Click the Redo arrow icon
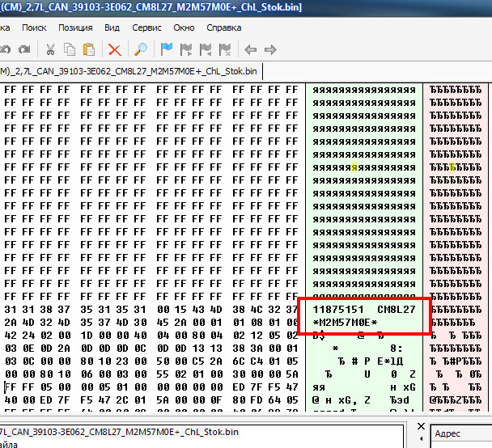The image size is (492, 448). (x=23, y=49)
